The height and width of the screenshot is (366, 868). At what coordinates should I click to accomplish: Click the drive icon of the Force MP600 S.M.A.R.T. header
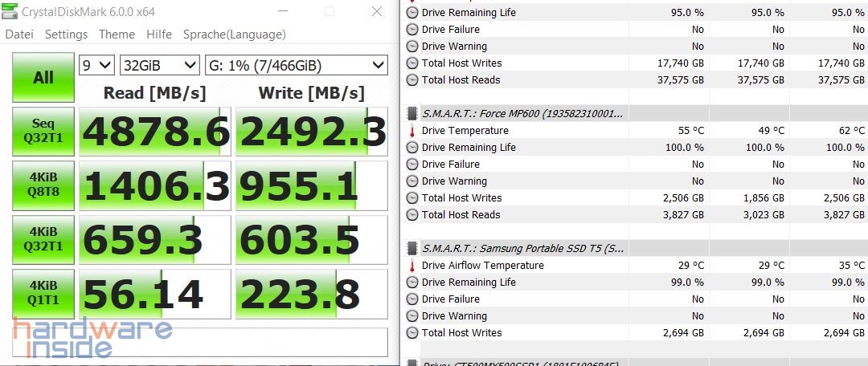(x=412, y=114)
